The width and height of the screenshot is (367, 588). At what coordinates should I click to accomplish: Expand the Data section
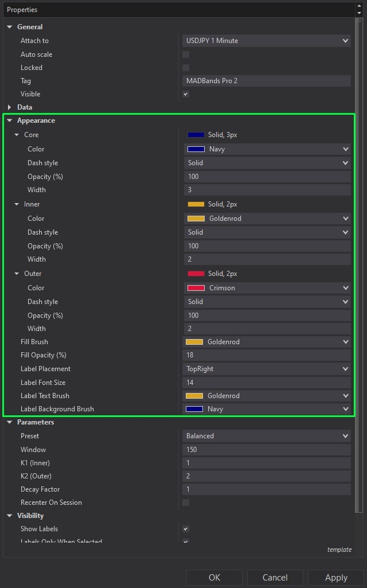[9, 107]
